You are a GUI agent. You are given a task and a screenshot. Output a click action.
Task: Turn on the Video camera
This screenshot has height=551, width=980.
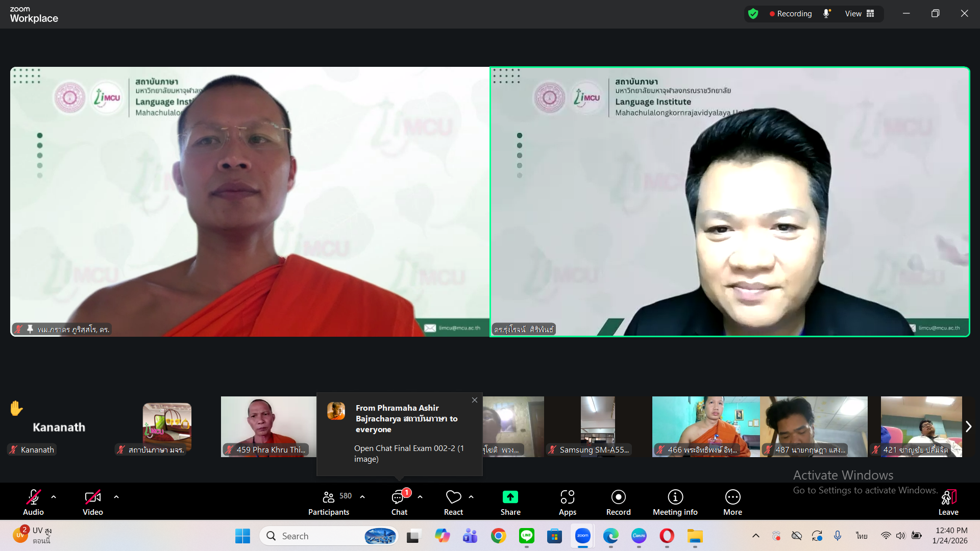[92, 497]
